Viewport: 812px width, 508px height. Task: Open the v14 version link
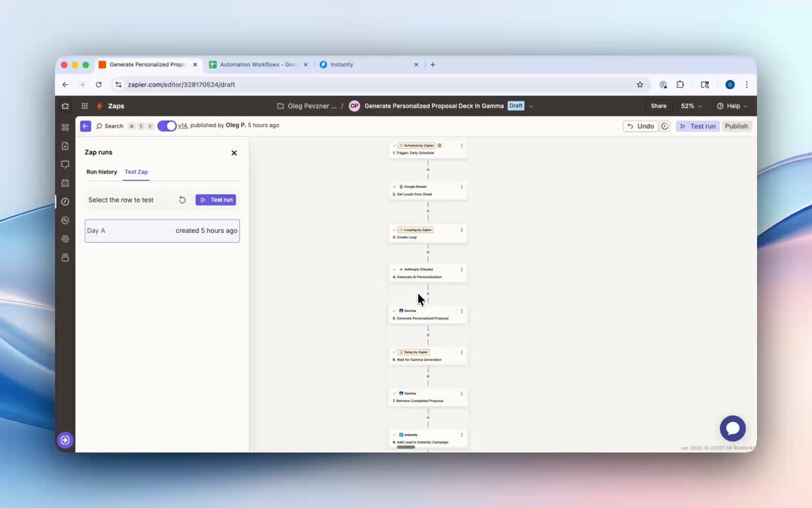pyautogui.click(x=183, y=126)
